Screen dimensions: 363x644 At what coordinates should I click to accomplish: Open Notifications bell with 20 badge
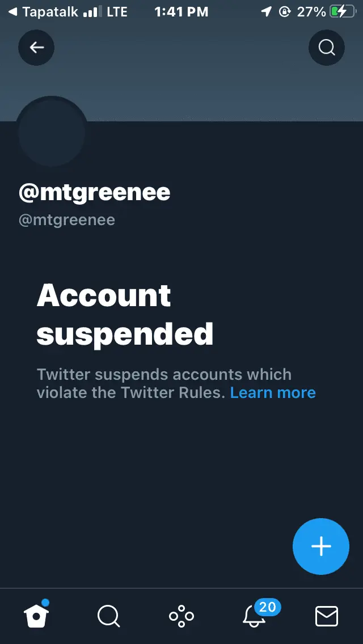[254, 616]
